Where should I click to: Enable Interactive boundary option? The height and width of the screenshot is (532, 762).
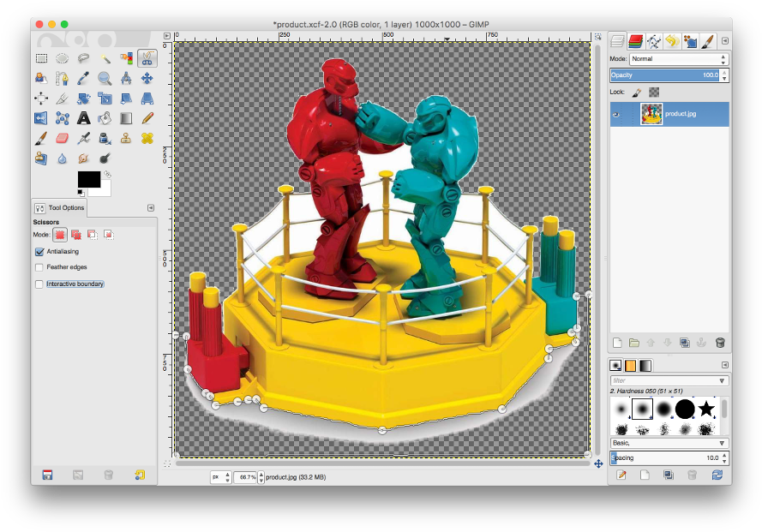[39, 283]
